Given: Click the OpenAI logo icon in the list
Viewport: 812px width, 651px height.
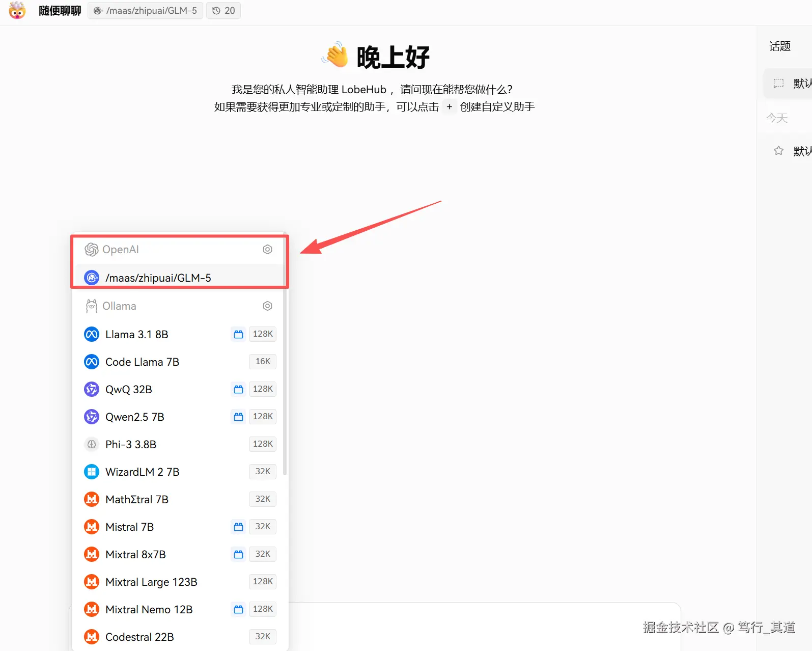Looking at the screenshot, I should 92,249.
